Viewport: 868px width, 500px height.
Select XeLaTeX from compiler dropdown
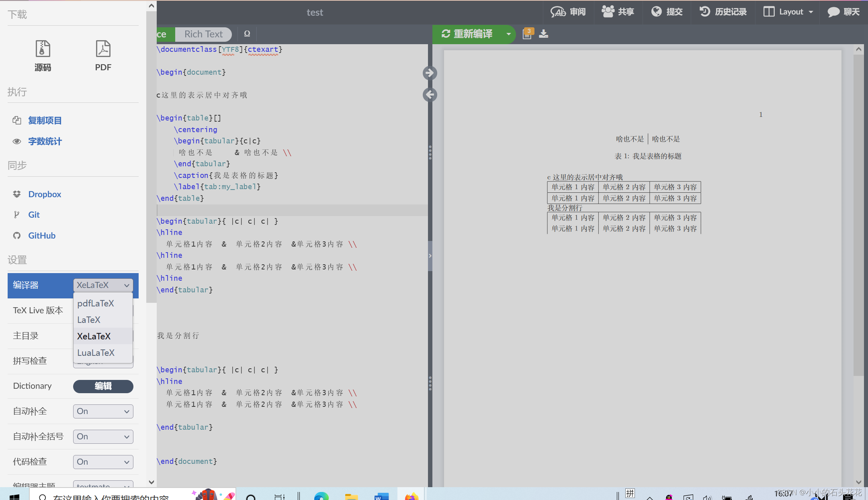(94, 336)
